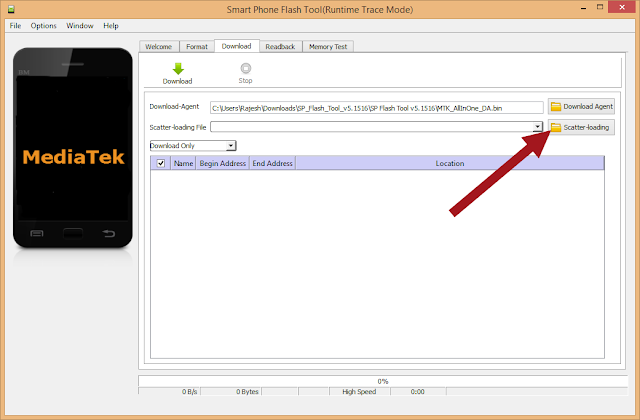Click the 0 B/s transfer rate status
The image size is (640, 420).
point(169,392)
